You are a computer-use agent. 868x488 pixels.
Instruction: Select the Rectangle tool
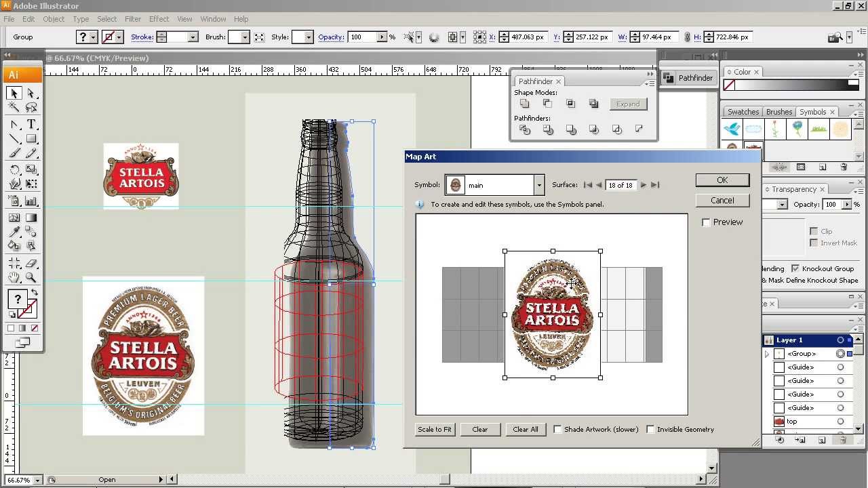point(31,139)
